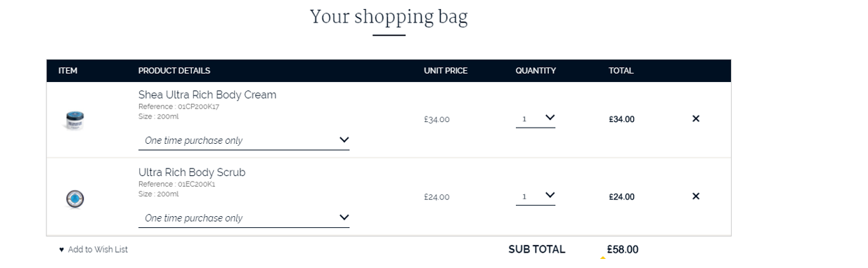This screenshot has height=268, width=868.
Task: Click the Your shopping bag heading
Action: tap(389, 16)
